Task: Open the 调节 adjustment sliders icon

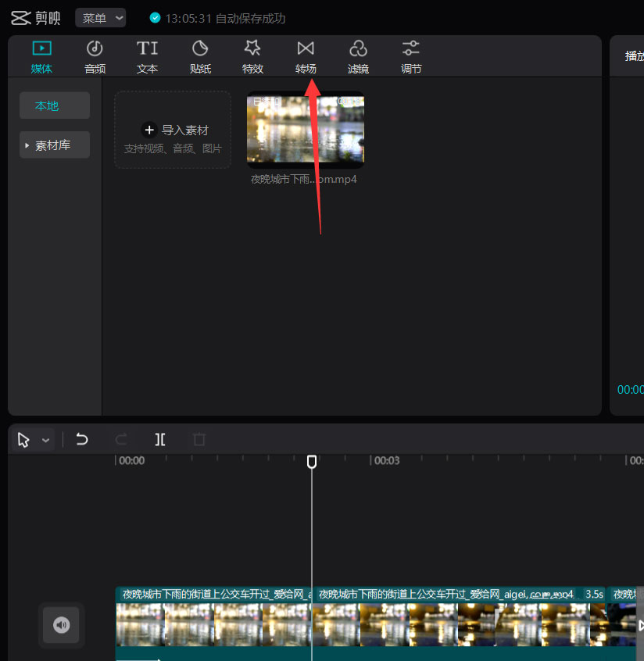Action: coord(411,48)
